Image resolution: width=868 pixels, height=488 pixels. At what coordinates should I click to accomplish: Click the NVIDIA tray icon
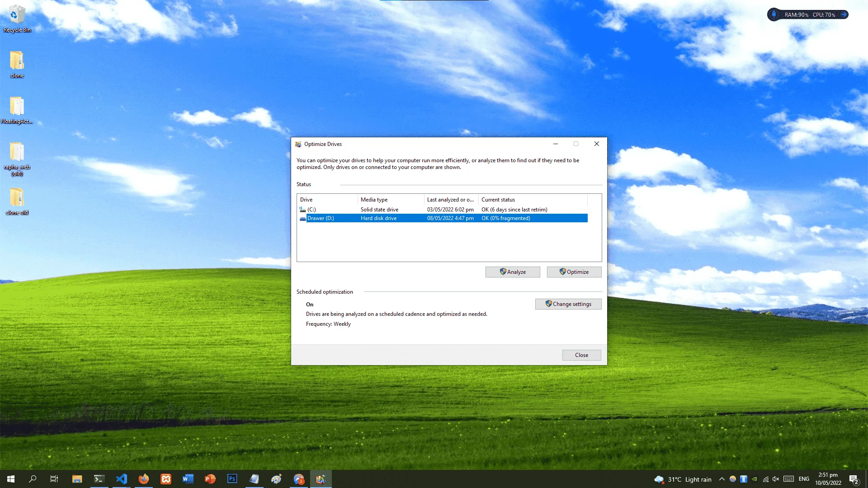point(755,479)
